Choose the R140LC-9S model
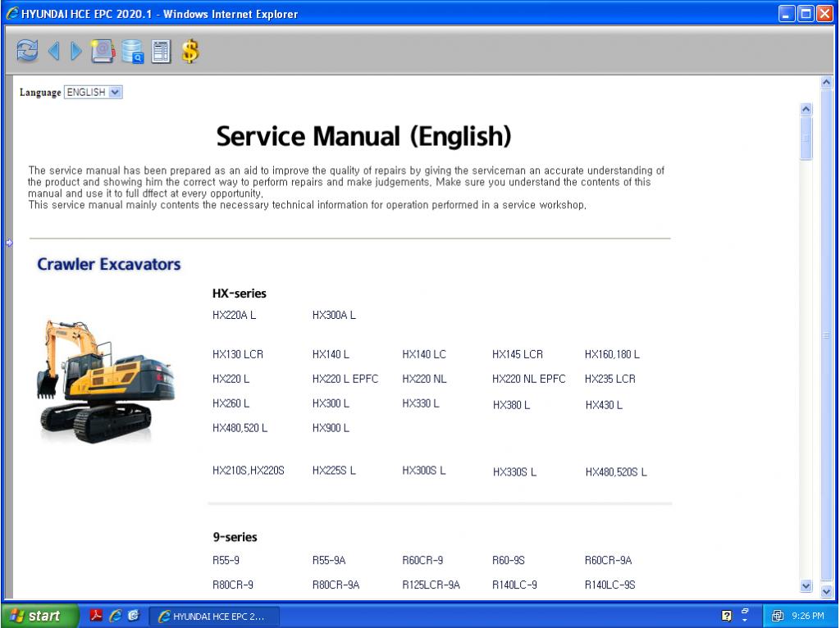Screen dimensions: 840x628 (x=610, y=585)
